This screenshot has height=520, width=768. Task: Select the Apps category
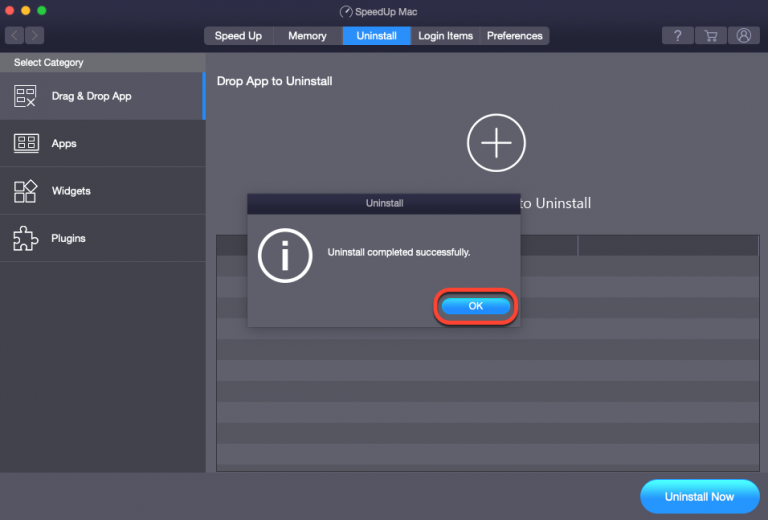102,143
